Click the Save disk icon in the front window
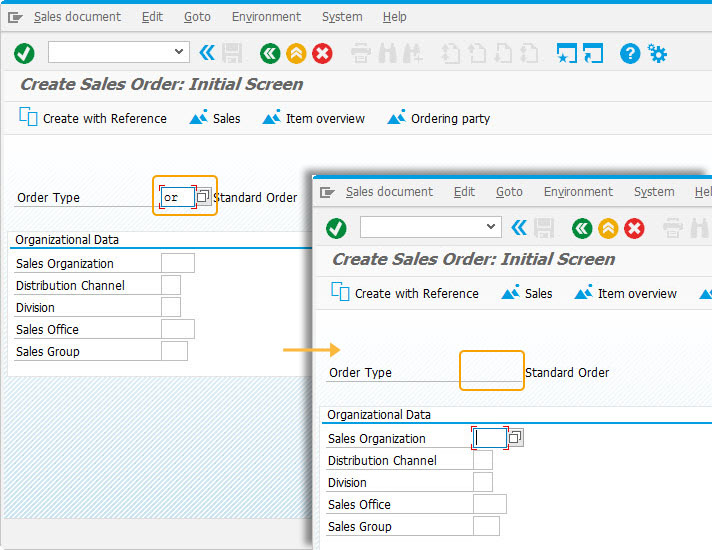712x550 pixels. click(544, 228)
